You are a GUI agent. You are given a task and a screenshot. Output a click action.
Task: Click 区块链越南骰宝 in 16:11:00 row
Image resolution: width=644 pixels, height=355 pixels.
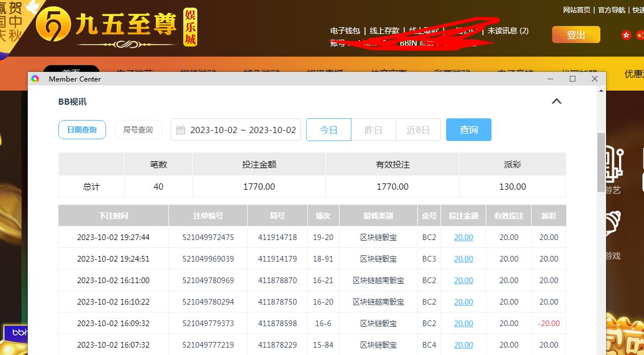378,280
